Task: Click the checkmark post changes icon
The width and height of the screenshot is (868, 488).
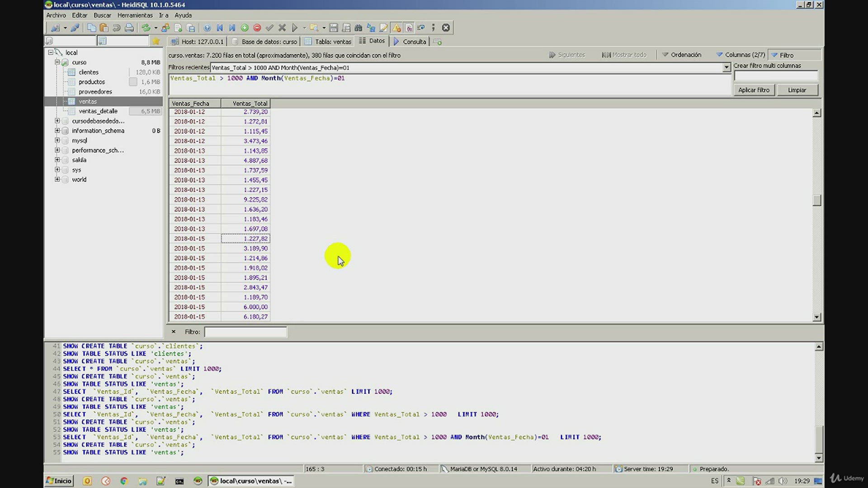Action: click(269, 28)
